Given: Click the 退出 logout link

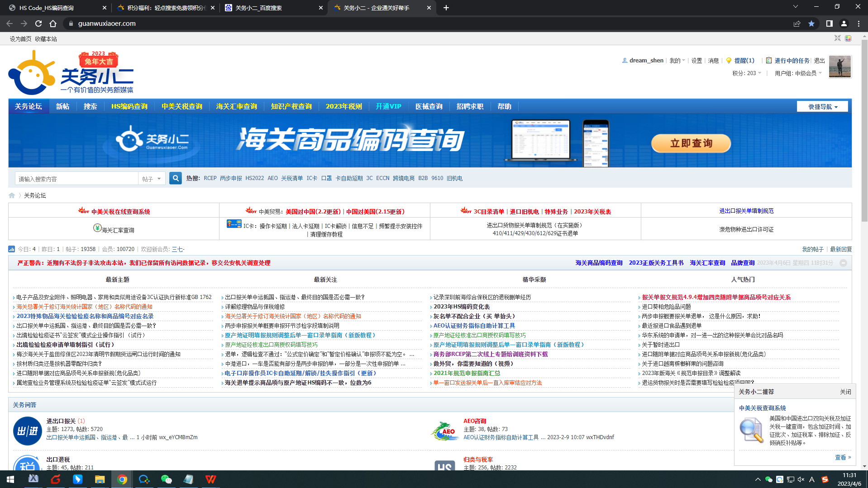Looking at the screenshot, I should (x=820, y=61).
